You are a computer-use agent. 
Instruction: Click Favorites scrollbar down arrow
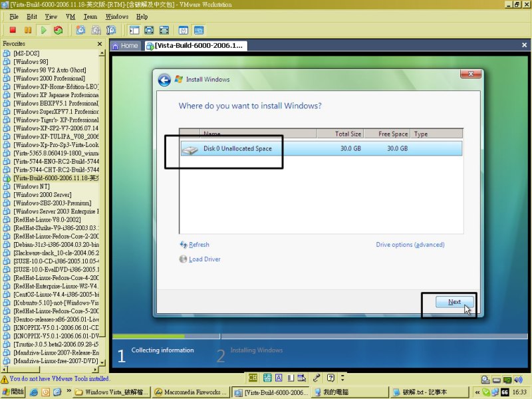102,362
